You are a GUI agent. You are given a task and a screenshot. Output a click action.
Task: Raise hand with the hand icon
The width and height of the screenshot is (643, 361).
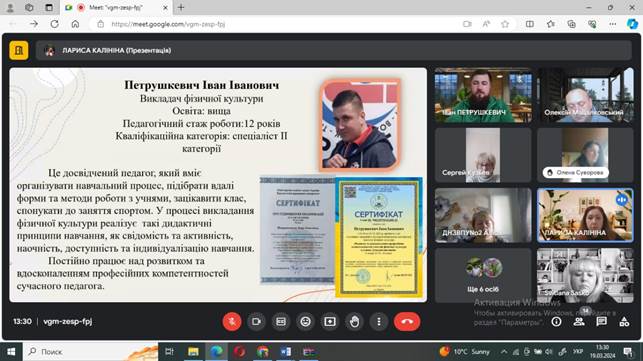(354, 322)
